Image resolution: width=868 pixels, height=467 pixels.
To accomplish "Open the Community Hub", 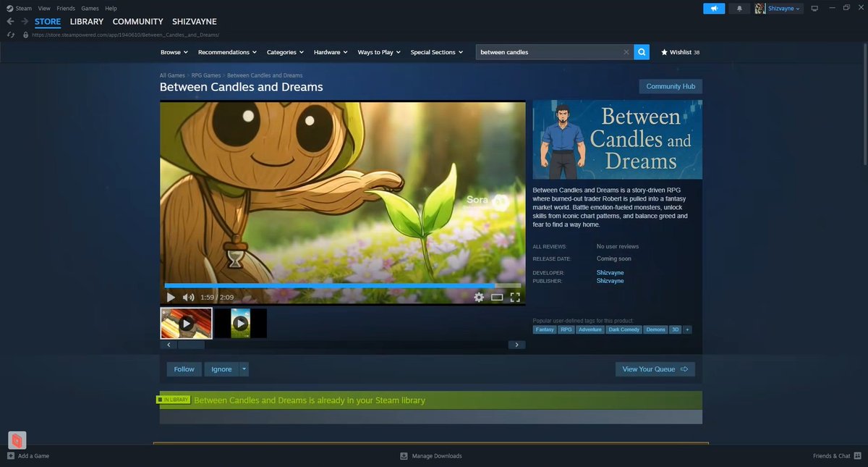I will tap(669, 85).
